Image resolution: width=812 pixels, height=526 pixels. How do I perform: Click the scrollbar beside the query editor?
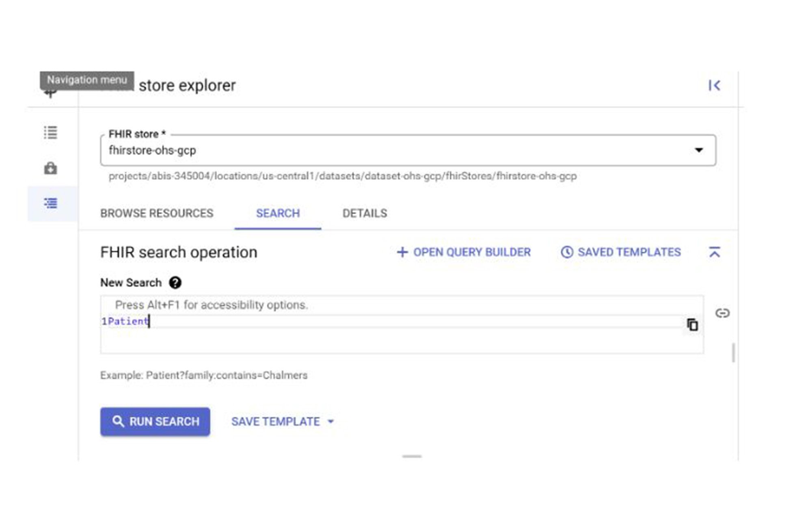(x=733, y=353)
